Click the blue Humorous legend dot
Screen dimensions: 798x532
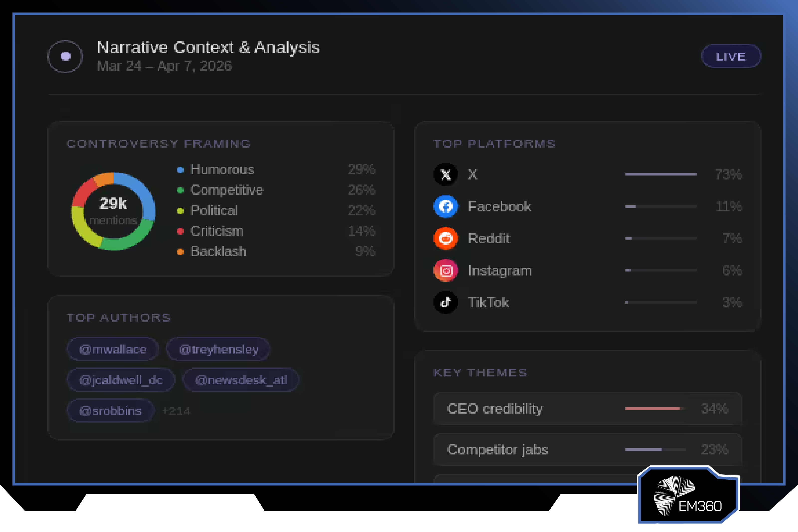pyautogui.click(x=180, y=170)
